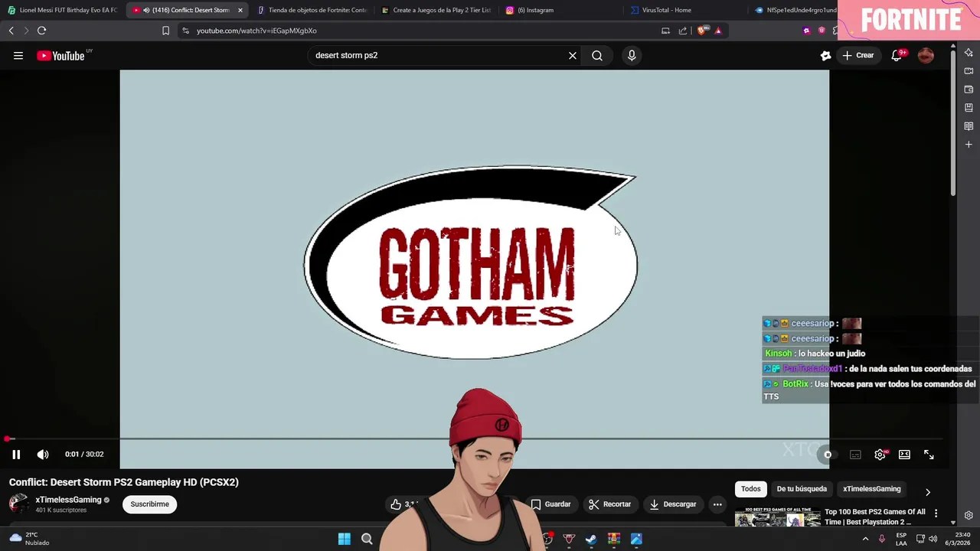Pause the video playback
Viewport: 980px width, 551px height.
16,455
